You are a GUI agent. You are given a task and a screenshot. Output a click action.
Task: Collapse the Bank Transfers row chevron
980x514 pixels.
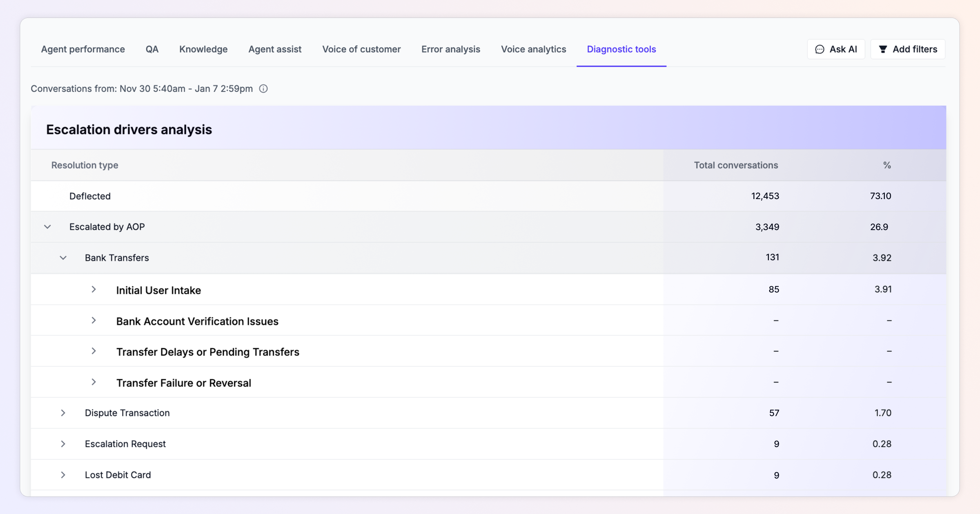(63, 258)
